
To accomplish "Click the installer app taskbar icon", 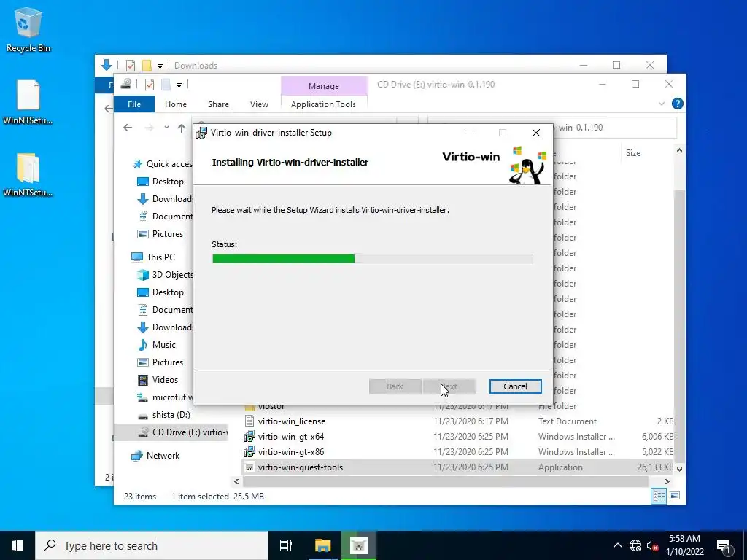I will (x=359, y=545).
